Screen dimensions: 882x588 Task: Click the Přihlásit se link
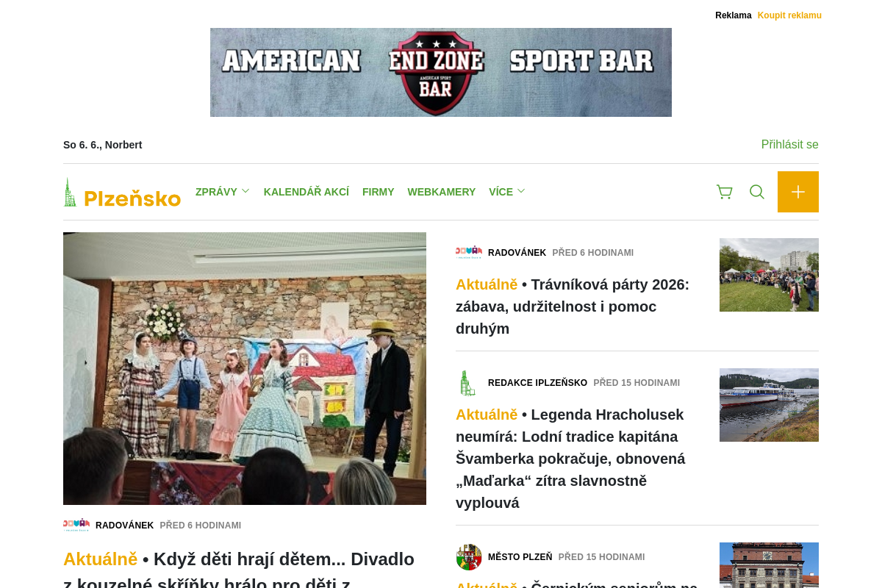coord(790,145)
